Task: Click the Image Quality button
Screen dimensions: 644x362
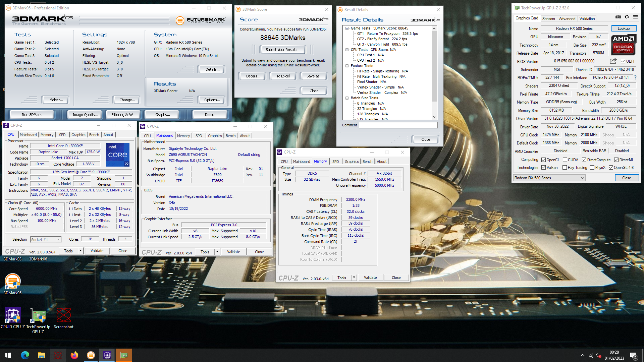Action: point(86,115)
